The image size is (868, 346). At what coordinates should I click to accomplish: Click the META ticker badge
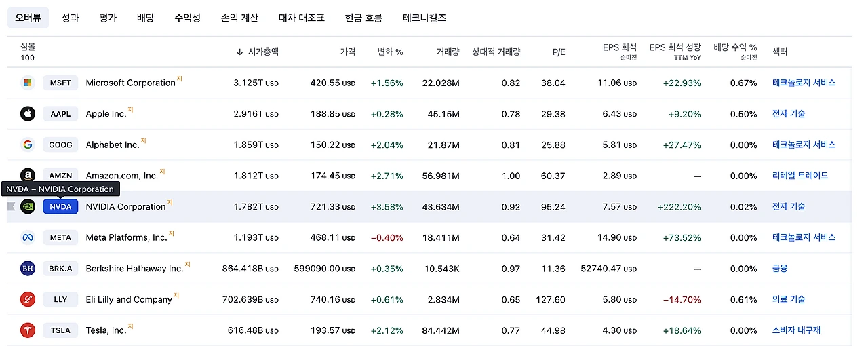click(x=60, y=237)
